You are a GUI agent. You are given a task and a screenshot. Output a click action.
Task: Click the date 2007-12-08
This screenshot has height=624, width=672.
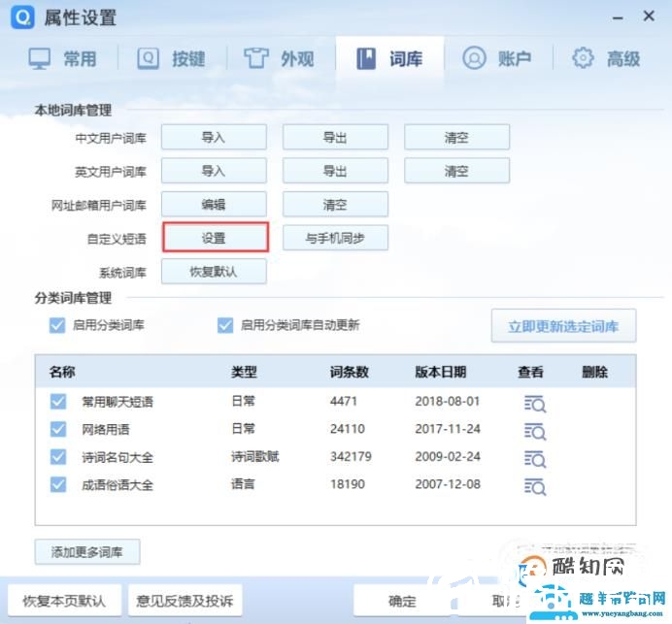coord(448,484)
